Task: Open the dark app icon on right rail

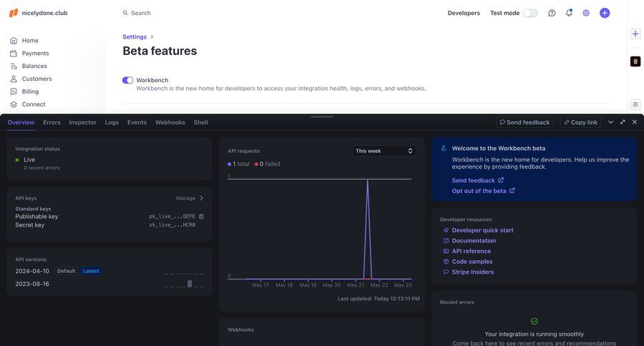Action: coord(635,61)
